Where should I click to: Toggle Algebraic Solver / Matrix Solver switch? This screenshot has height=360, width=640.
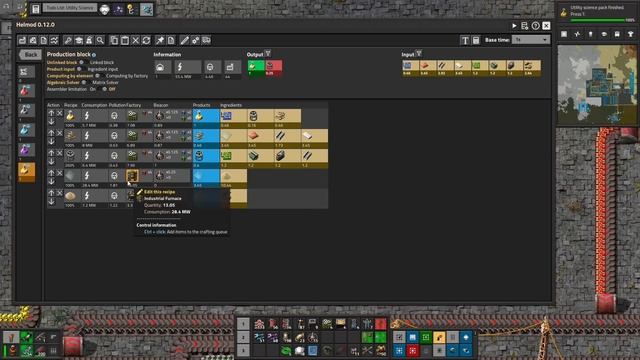86,82
